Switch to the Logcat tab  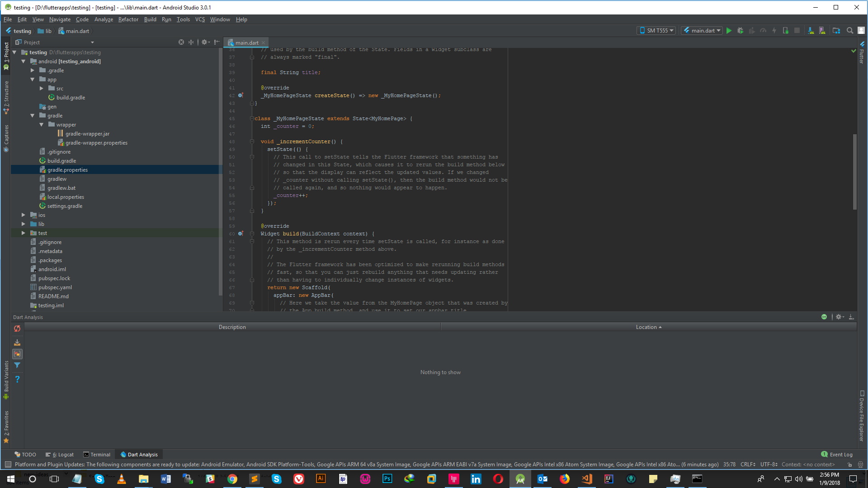pos(59,455)
